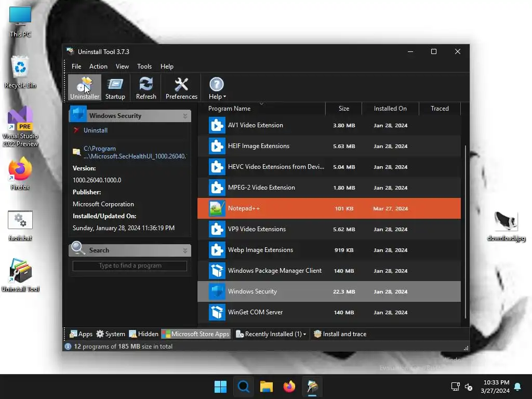
Task: Select the download.jpg desktop thumbnail
Action: click(x=506, y=227)
